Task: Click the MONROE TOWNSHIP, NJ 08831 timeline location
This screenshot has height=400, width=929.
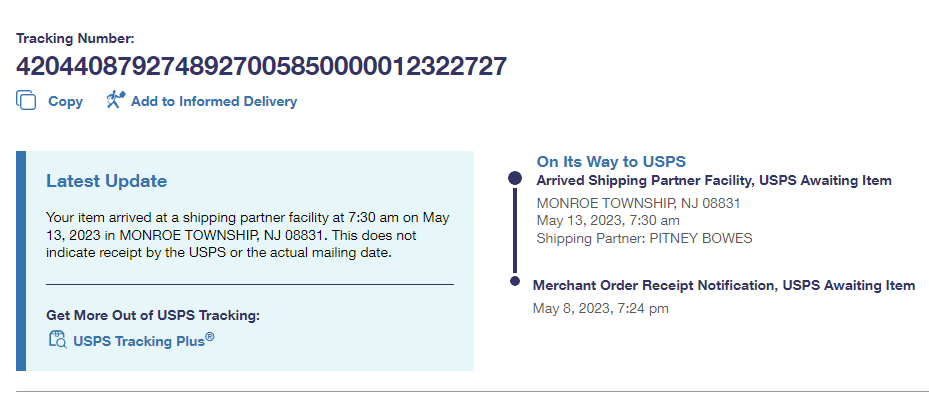Action: pyautogui.click(x=638, y=203)
